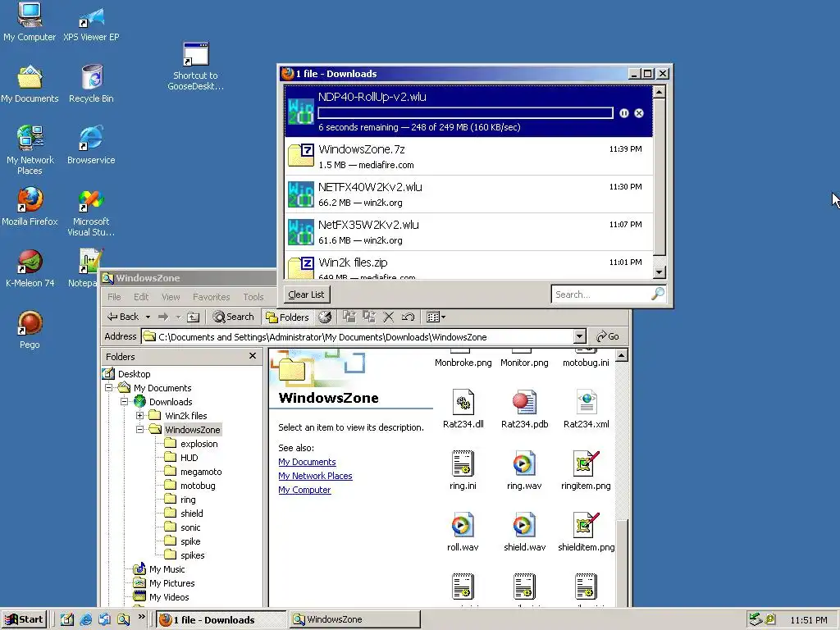Image resolution: width=840 pixels, height=630 pixels.
Task: Cancel the NDP40-RollUp-v2.wlu download
Action: tap(639, 113)
